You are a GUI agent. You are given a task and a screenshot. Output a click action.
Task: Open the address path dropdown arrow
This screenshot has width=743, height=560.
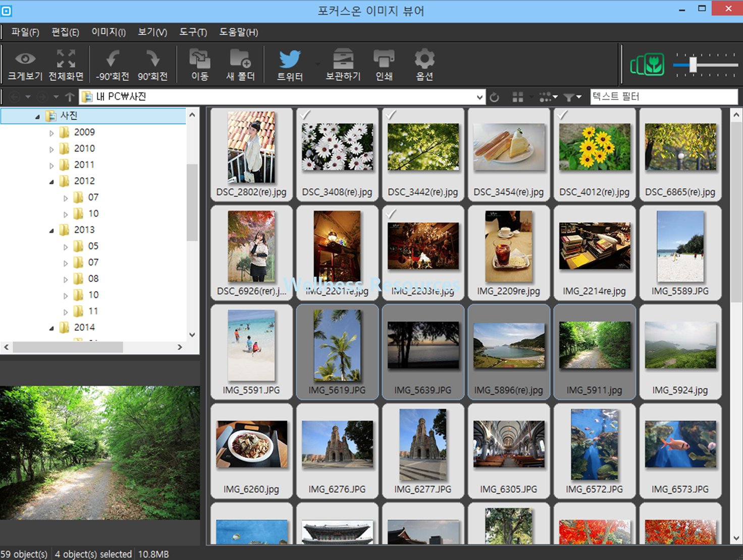pyautogui.click(x=480, y=97)
